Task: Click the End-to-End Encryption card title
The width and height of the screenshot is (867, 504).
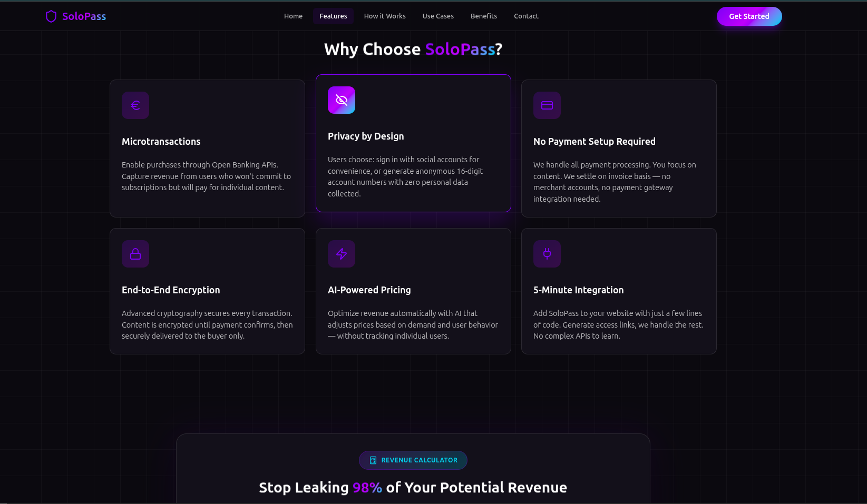Action: point(171,290)
